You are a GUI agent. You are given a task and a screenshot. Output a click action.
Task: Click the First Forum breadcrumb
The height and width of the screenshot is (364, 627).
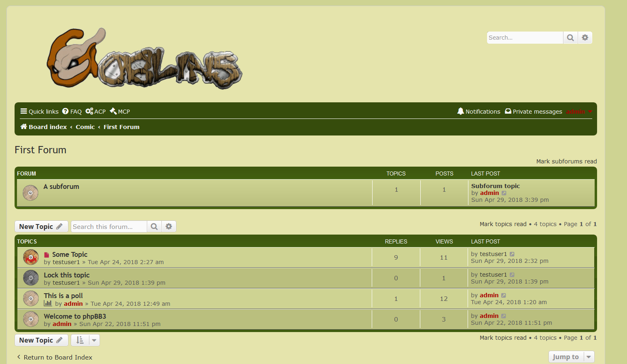pos(121,127)
